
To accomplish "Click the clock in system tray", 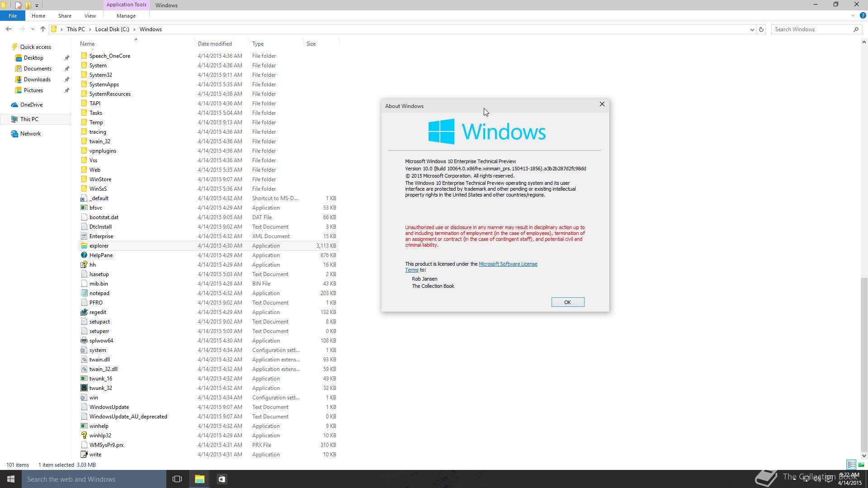I will tap(849, 479).
